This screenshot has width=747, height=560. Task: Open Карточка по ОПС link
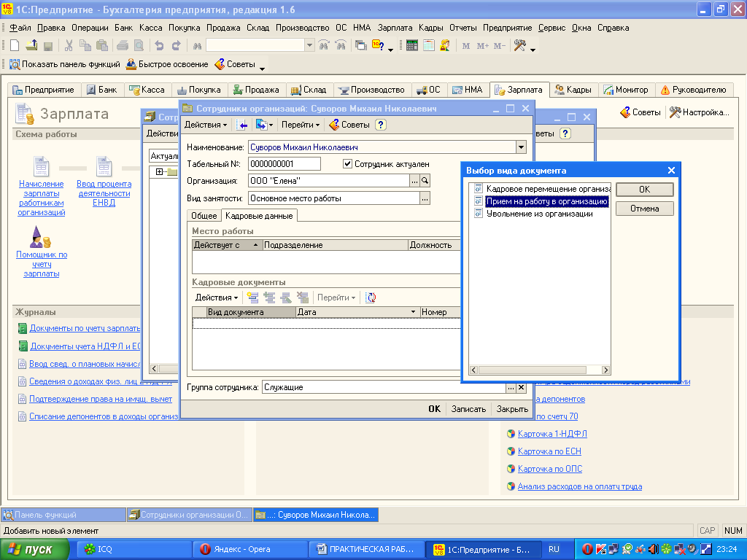(x=550, y=469)
